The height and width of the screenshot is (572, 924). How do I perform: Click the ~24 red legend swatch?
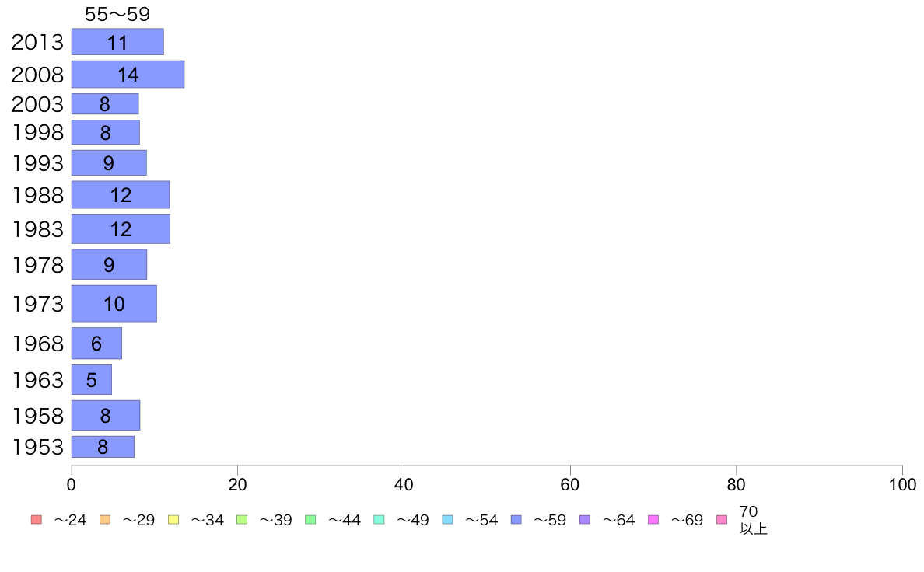pyautogui.click(x=37, y=520)
